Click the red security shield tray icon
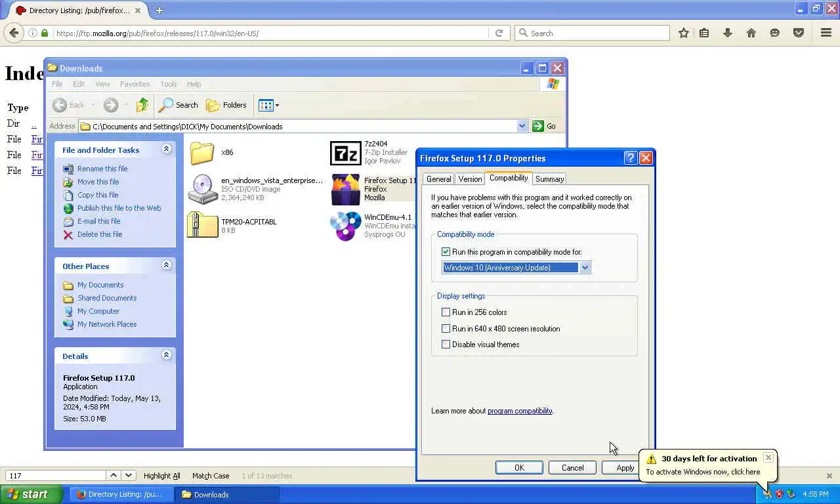 [x=779, y=494]
